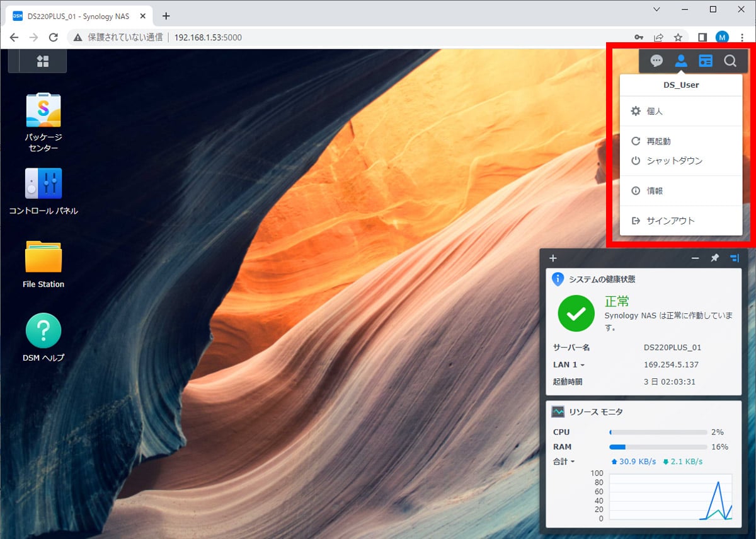Launch the Control Panel desktop icon
The image size is (756, 539).
click(43, 183)
